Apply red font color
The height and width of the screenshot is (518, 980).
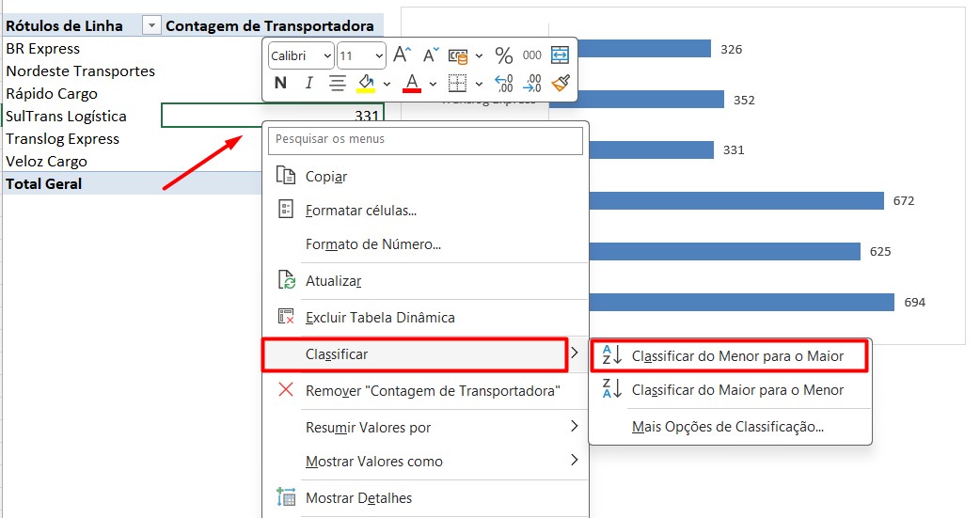[x=411, y=83]
